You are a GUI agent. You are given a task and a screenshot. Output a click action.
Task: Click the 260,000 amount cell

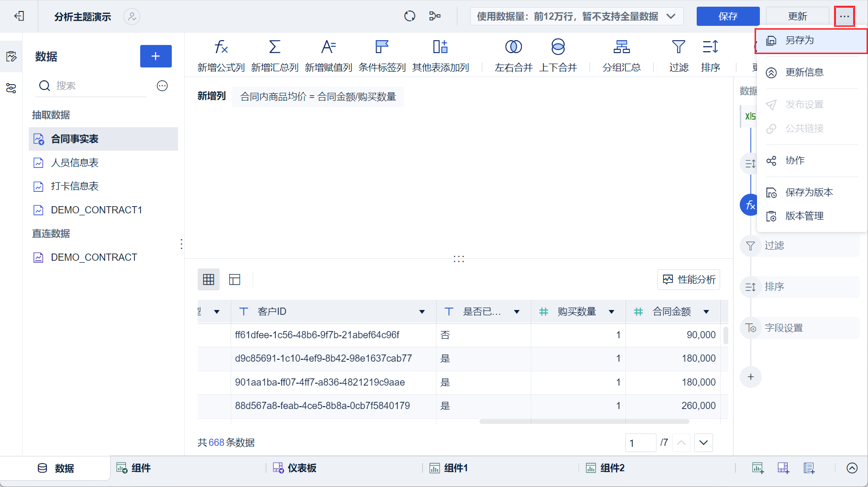673,406
